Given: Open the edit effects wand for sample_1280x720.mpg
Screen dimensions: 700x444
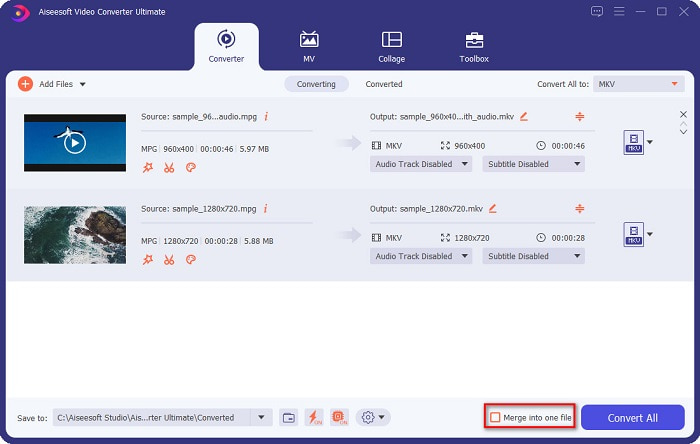Looking at the screenshot, I should (148, 259).
